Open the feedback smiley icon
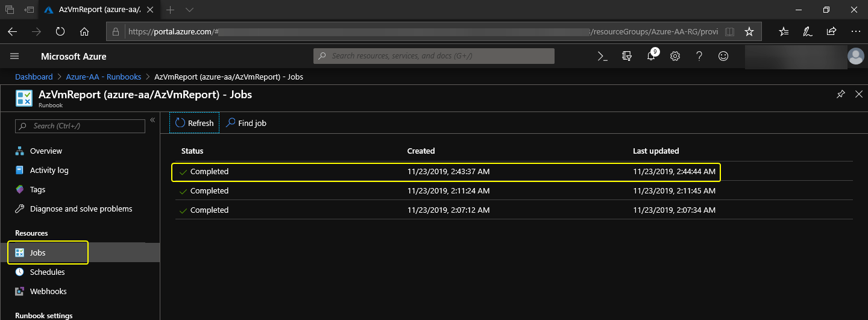 [x=723, y=56]
